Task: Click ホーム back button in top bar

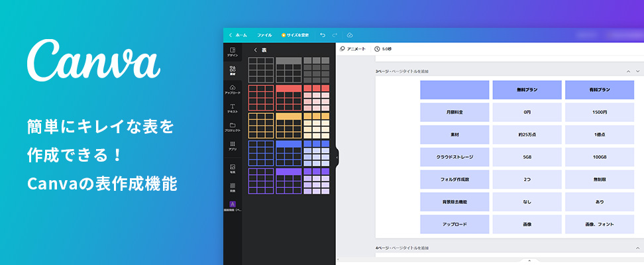Action: pos(238,35)
